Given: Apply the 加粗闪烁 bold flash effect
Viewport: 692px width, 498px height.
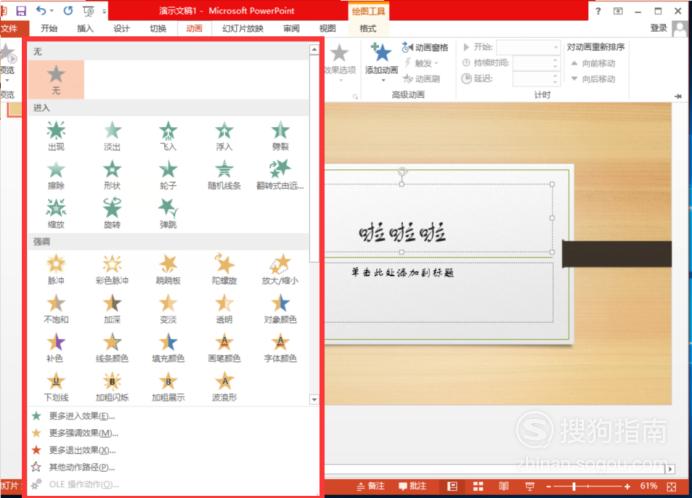Looking at the screenshot, I should pos(112,386).
